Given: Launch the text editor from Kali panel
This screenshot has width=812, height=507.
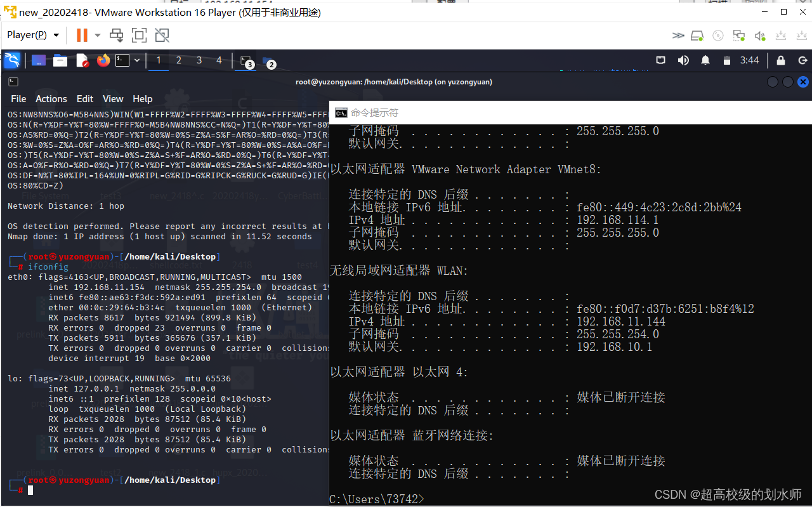Looking at the screenshot, I should (82, 60).
